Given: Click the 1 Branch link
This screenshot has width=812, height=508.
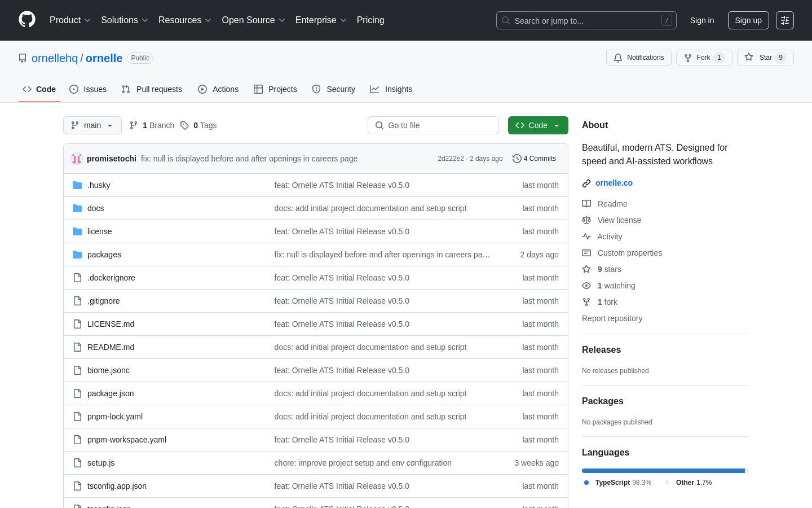Looking at the screenshot, I should pos(152,125).
